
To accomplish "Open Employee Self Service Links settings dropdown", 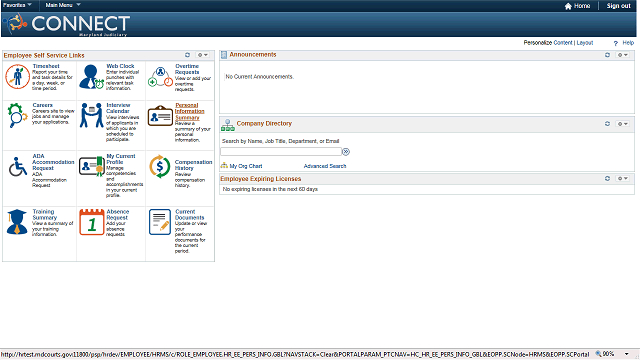I will click(x=203, y=55).
